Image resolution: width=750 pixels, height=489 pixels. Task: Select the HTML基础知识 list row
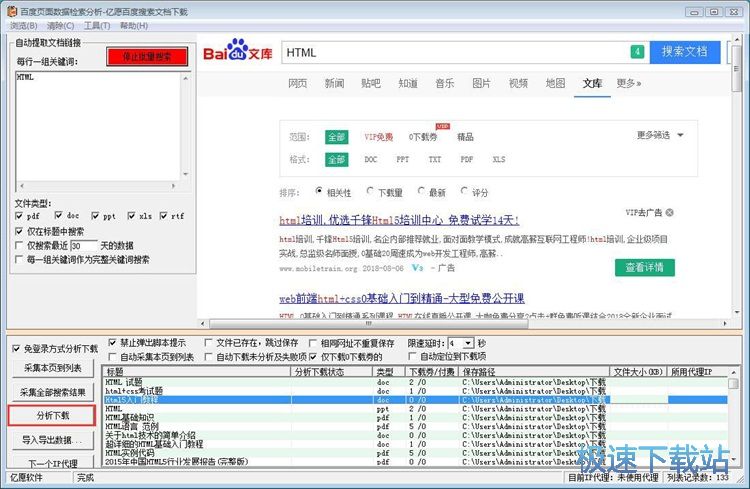pos(416,417)
